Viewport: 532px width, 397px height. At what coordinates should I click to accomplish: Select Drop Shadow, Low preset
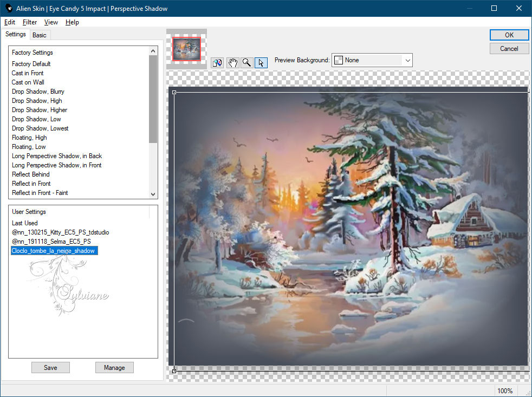[x=36, y=119]
